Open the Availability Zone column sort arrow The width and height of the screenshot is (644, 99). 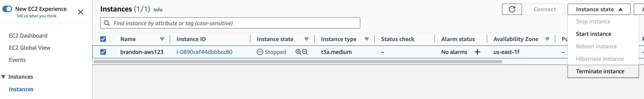click(547, 39)
